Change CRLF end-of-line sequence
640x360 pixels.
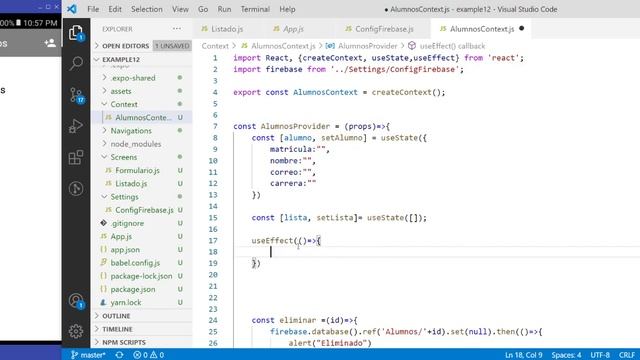click(x=627, y=355)
